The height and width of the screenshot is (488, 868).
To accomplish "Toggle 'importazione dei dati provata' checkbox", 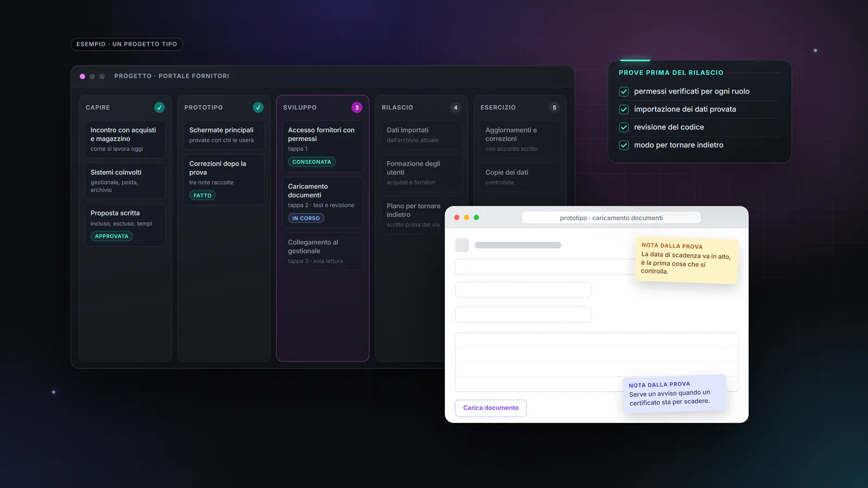I will (624, 110).
